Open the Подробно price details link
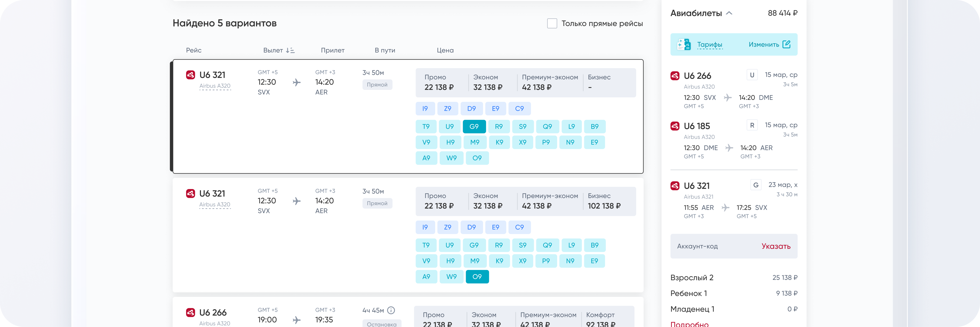Image resolution: width=980 pixels, height=327 pixels. click(x=689, y=324)
